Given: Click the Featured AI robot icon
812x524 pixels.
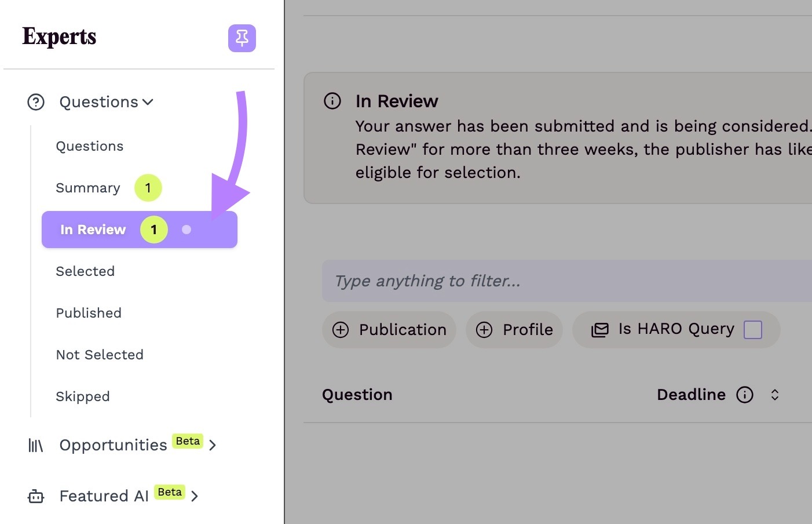Looking at the screenshot, I should tap(35, 496).
